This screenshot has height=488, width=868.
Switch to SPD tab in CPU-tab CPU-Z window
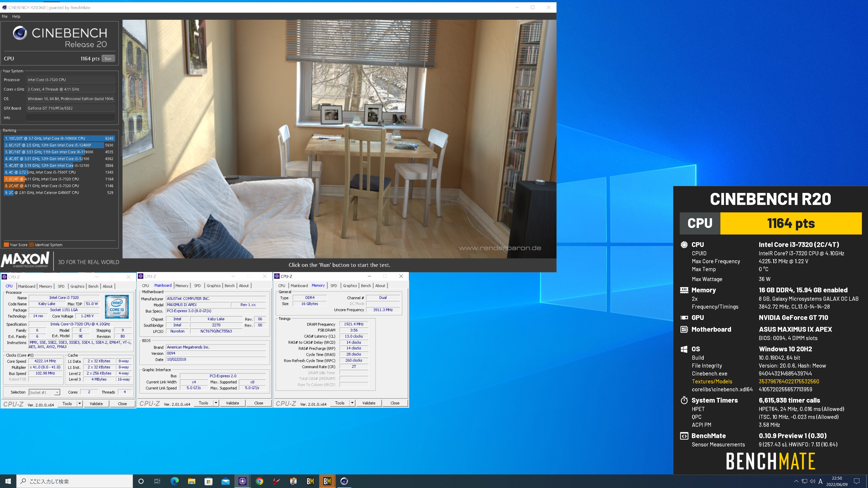click(61, 286)
